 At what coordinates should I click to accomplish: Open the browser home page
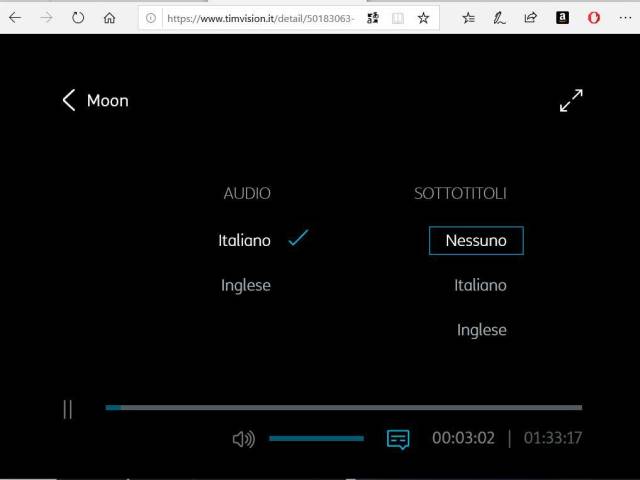110,18
